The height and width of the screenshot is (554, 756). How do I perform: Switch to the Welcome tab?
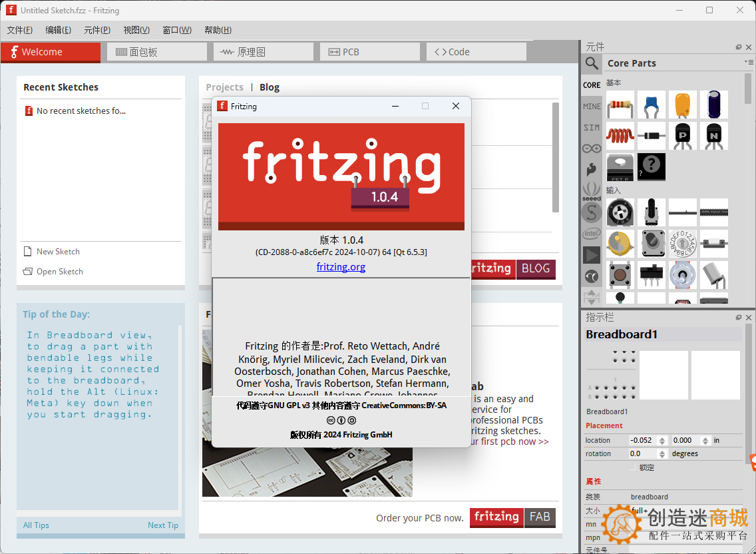pyautogui.click(x=51, y=52)
